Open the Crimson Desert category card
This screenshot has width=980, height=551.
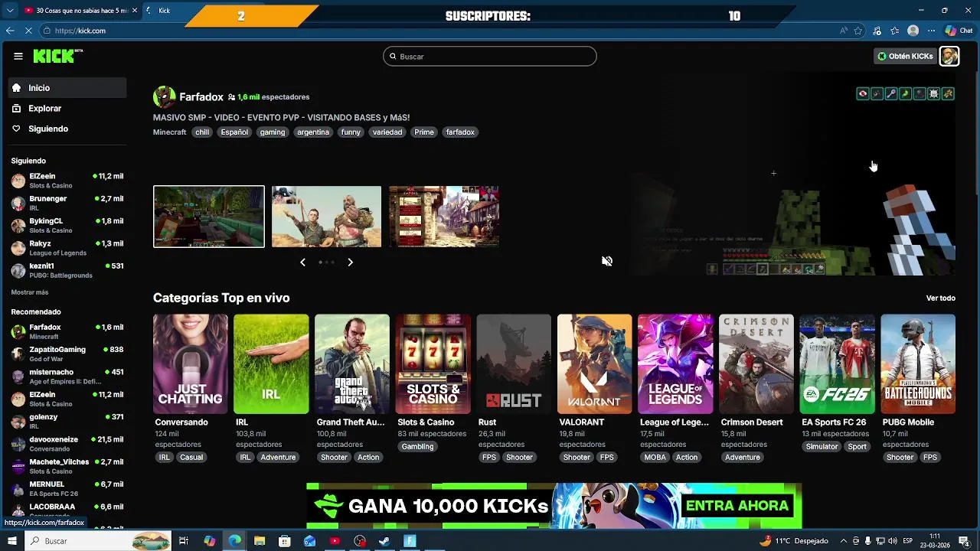pos(756,364)
